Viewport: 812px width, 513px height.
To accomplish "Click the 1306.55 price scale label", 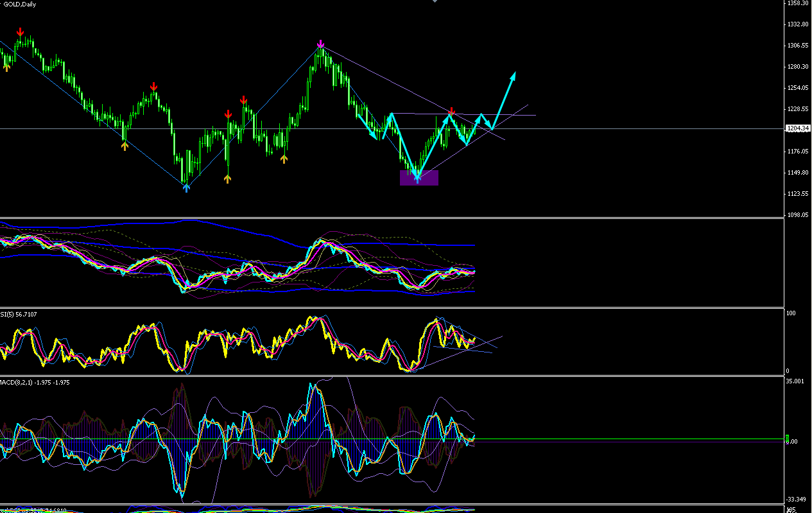I will coord(798,46).
